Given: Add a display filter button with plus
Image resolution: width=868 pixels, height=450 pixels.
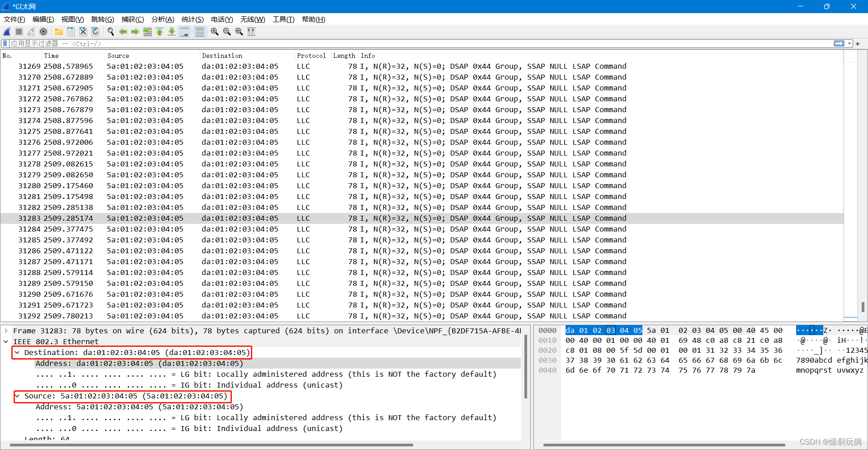Looking at the screenshot, I should tap(858, 44).
